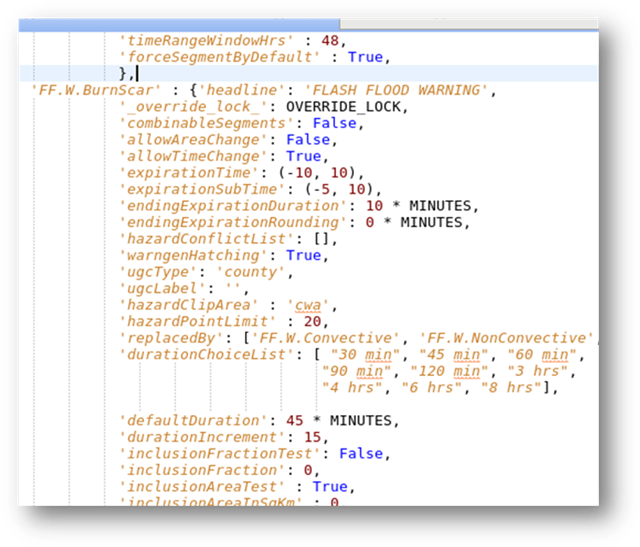Click the "90 min" duration choice

[356, 371]
